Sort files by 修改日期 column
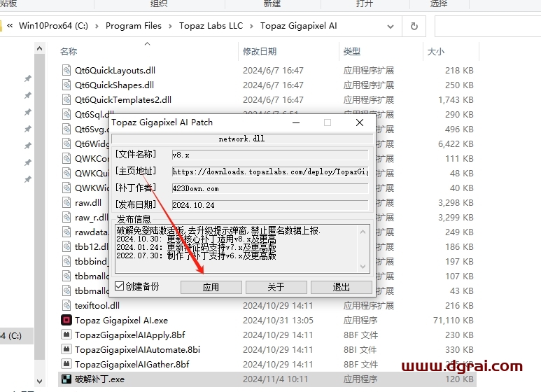The height and width of the screenshot is (392, 541). [x=260, y=51]
